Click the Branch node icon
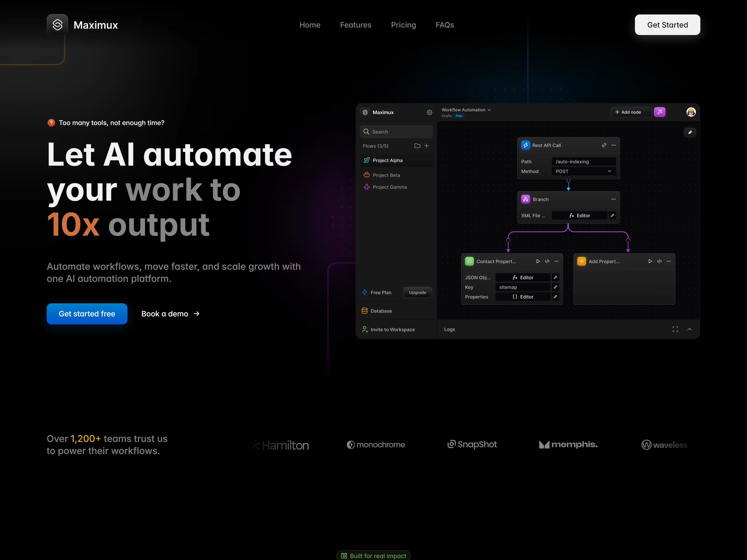The height and width of the screenshot is (560, 747). click(525, 199)
